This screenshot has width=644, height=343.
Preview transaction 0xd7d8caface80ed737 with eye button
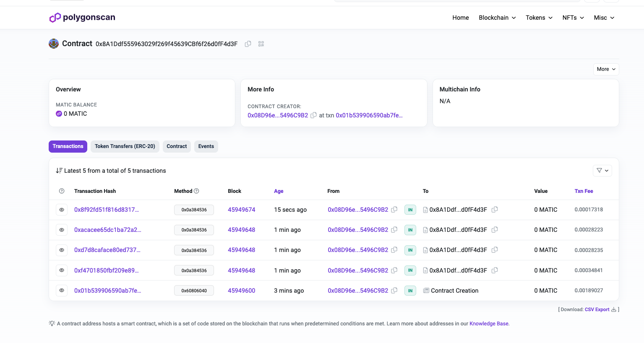[62, 250]
